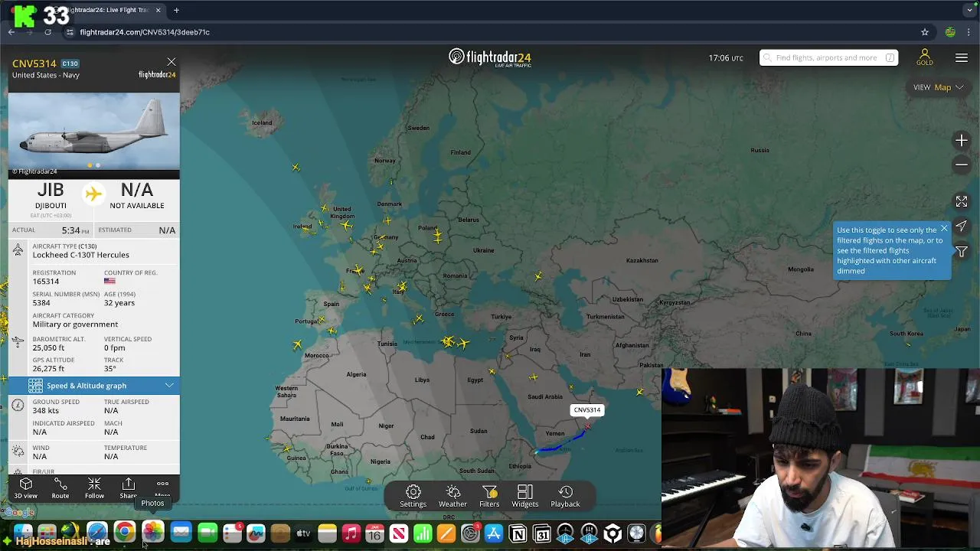Select the CNV5314 aircraft label on map
The height and width of the screenshot is (551, 980).
pyautogui.click(x=587, y=410)
